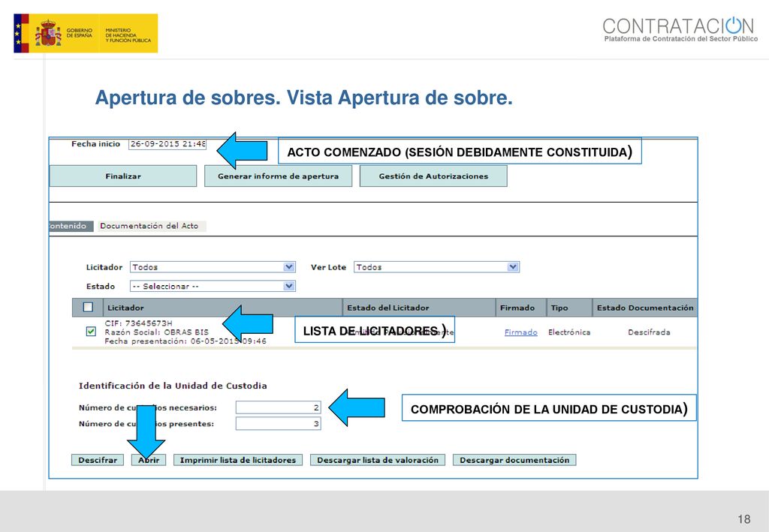Click the Descifrar button
Screen dimensions: 769x532
pos(98,460)
